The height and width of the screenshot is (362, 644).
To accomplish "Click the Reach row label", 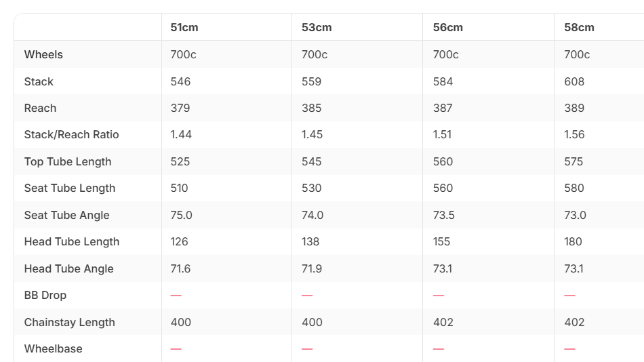I will 40,108.
